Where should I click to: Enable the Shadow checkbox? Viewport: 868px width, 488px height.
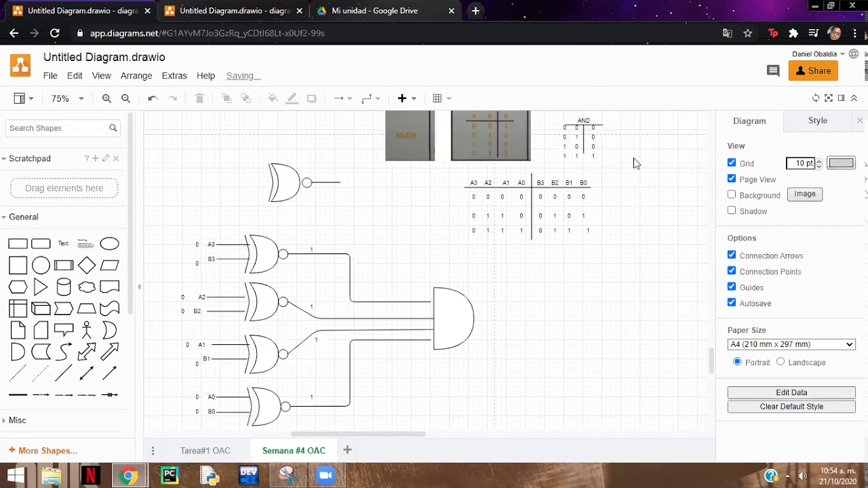(732, 211)
